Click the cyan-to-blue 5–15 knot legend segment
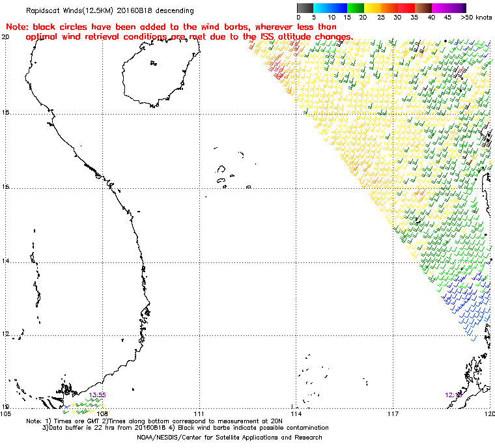 (330, 8)
